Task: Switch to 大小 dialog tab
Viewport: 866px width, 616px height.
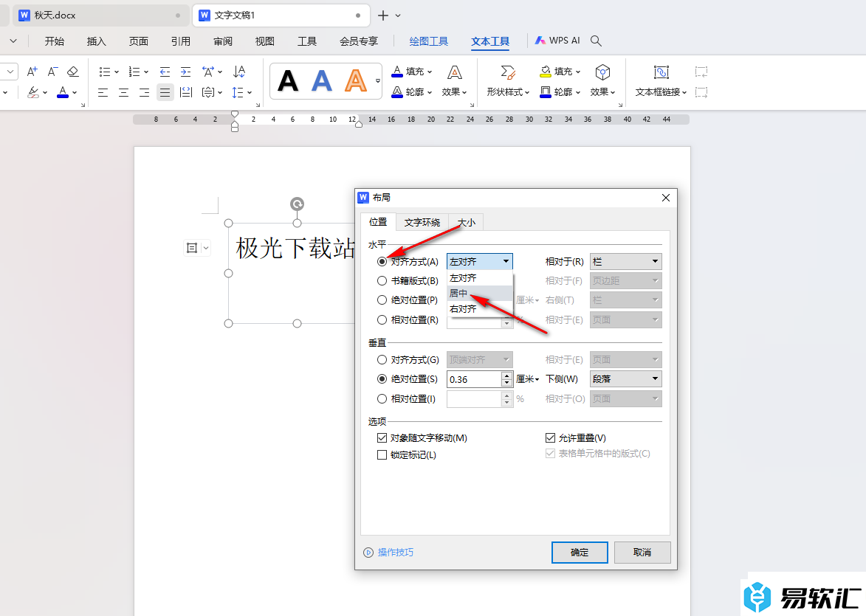Action: 466,222
